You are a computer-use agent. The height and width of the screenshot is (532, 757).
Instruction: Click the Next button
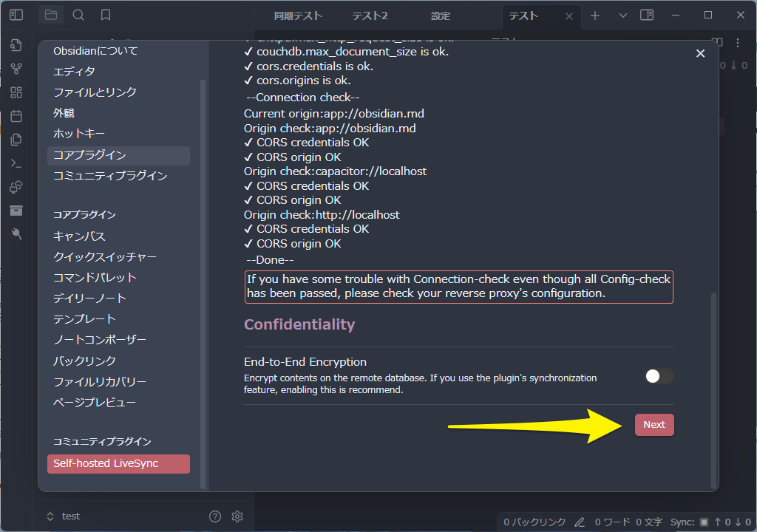(654, 424)
